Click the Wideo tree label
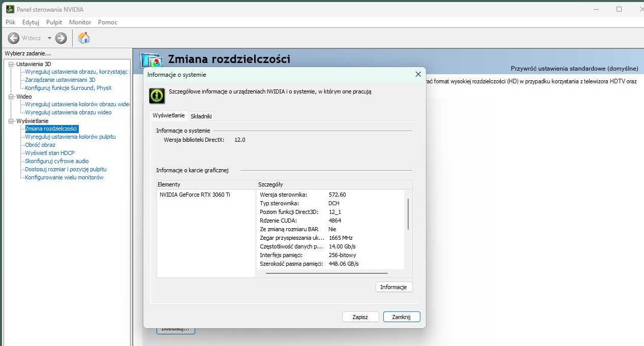Screen dimensions: 644x346 click(x=24, y=97)
